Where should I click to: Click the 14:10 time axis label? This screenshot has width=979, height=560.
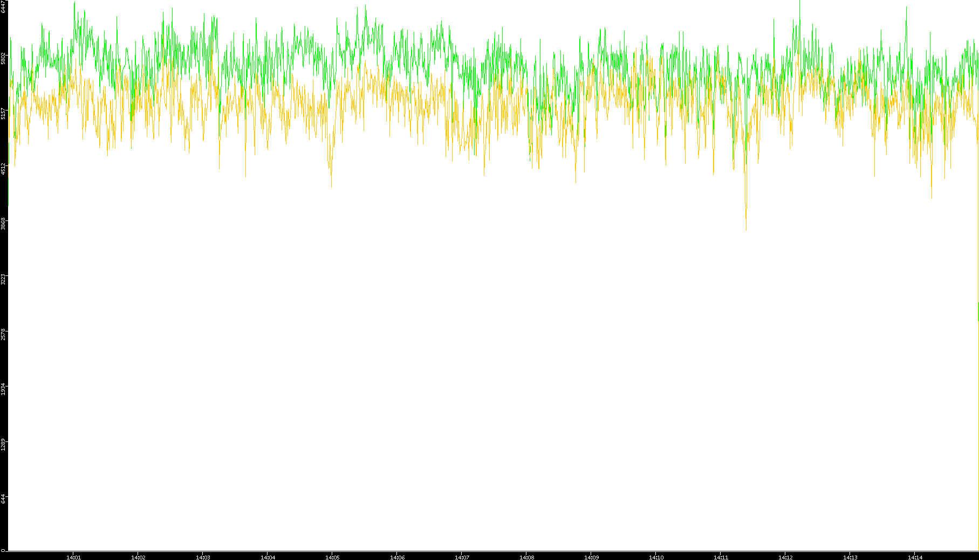point(656,557)
